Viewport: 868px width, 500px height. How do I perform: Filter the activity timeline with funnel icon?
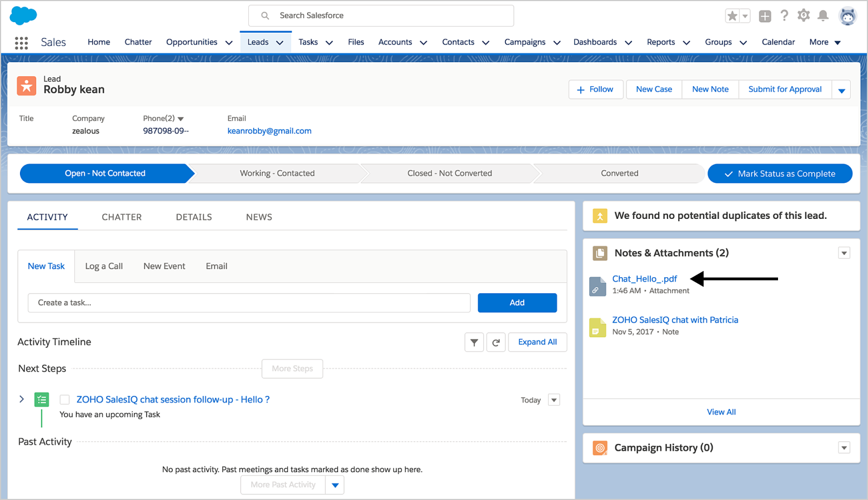point(474,342)
